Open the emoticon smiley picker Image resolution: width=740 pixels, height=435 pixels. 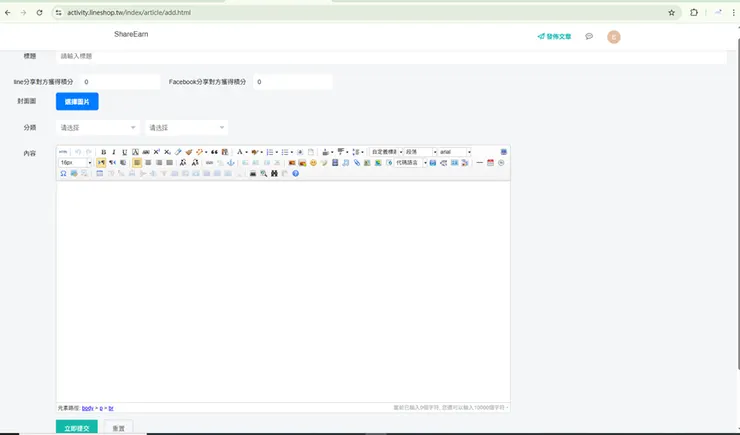click(313, 163)
